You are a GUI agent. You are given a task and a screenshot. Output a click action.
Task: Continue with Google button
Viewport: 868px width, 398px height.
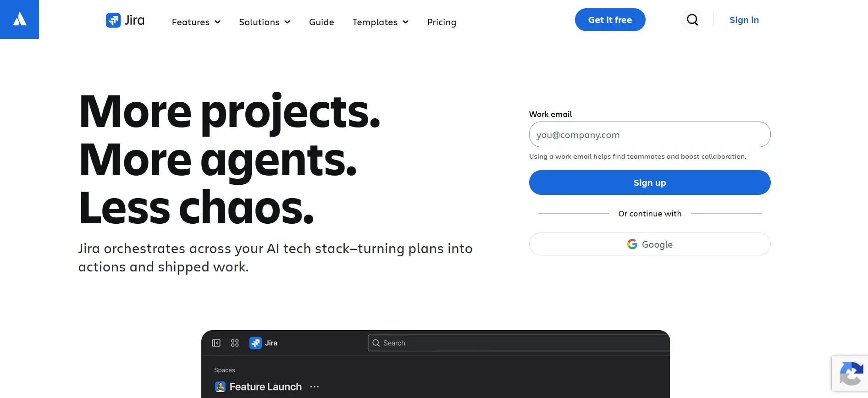pos(650,244)
